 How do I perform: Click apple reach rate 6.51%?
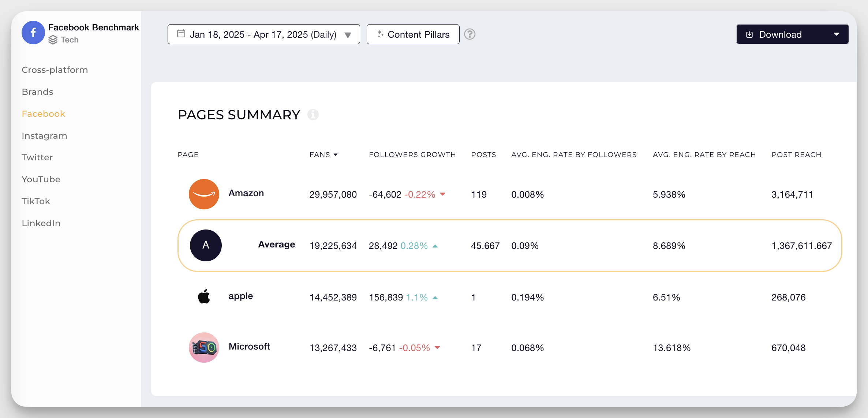666,297
